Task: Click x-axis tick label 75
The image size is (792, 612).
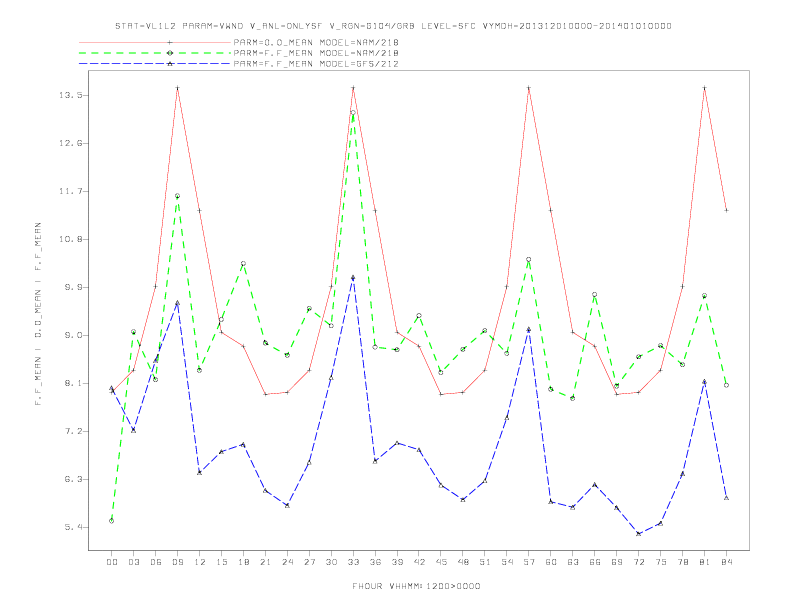Action: [x=661, y=562]
